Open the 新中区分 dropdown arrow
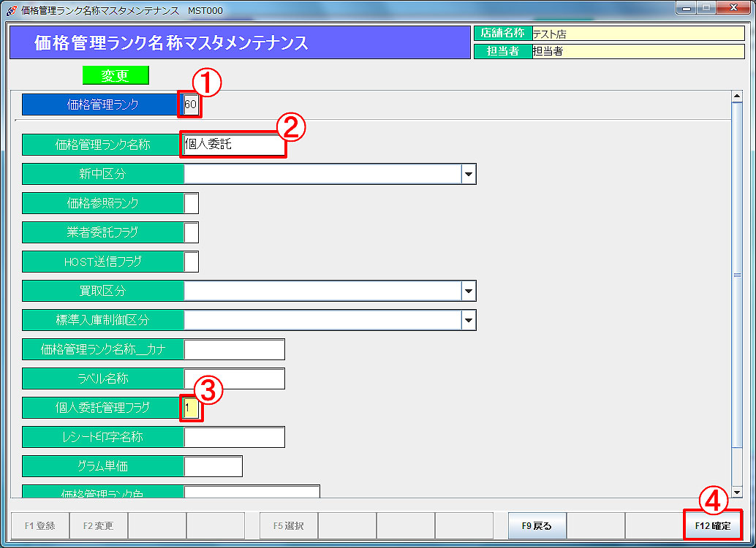756x548 pixels. click(x=468, y=174)
